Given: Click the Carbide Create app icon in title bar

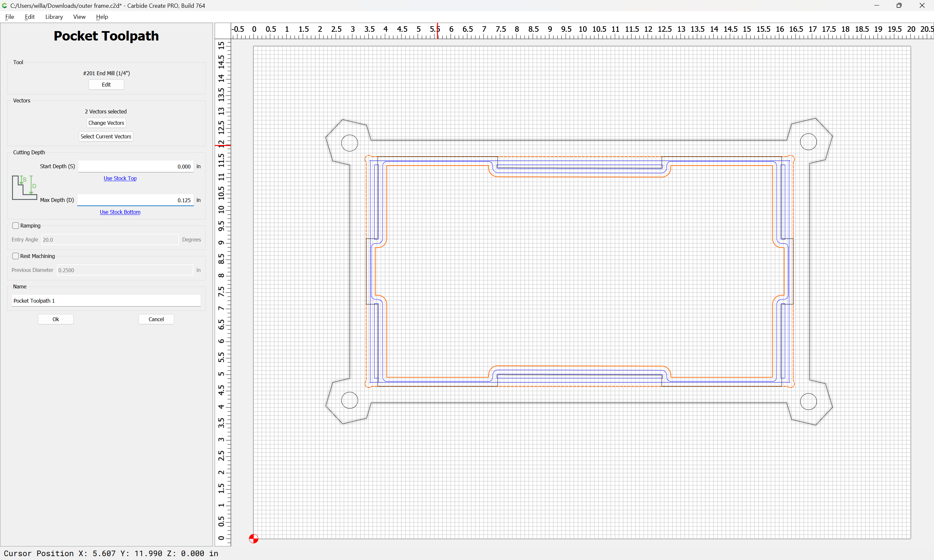Looking at the screenshot, I should coord(5,6).
